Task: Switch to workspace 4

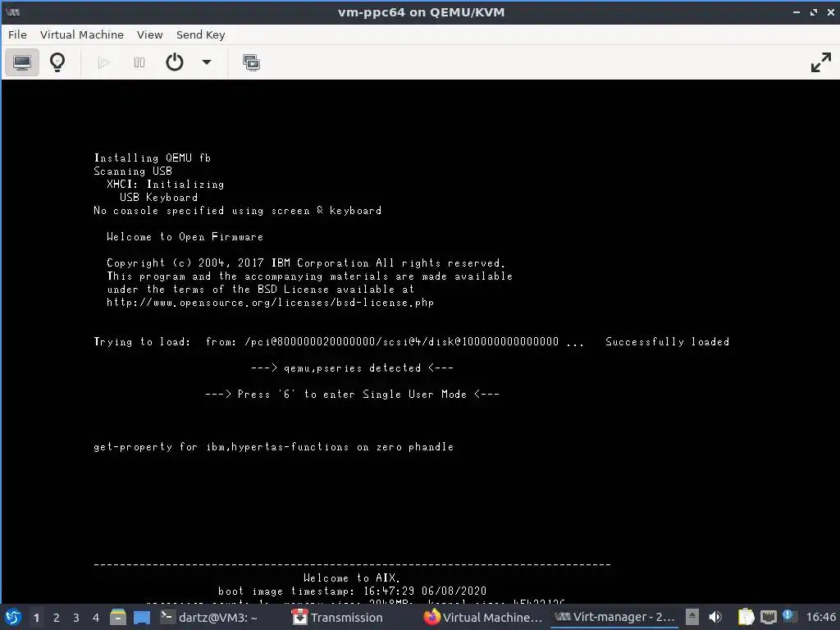Action: pyautogui.click(x=96, y=618)
